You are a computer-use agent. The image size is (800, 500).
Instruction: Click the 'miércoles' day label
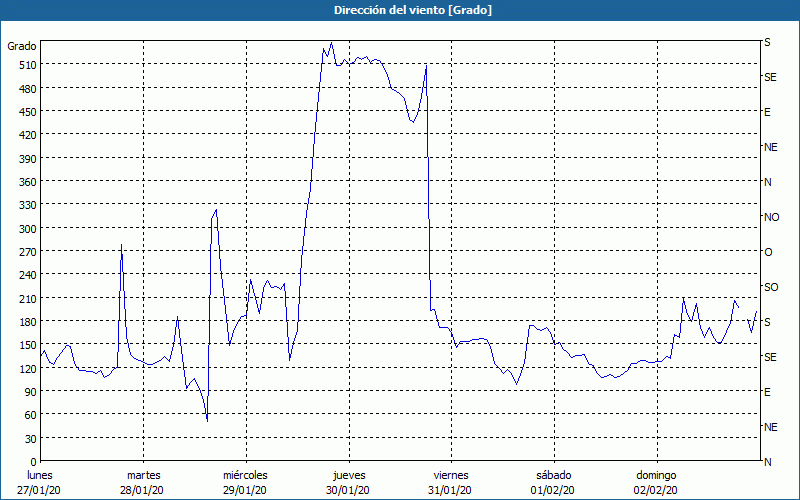(245, 475)
